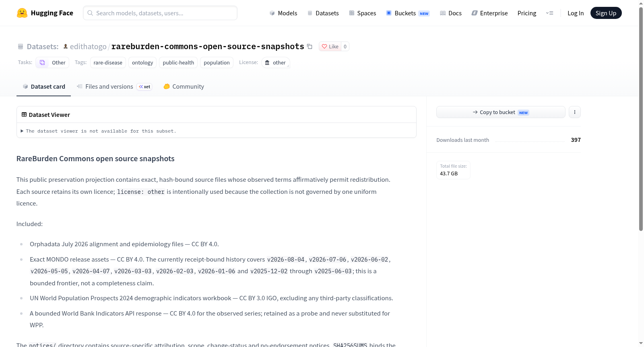Click the like count 0

345,46
